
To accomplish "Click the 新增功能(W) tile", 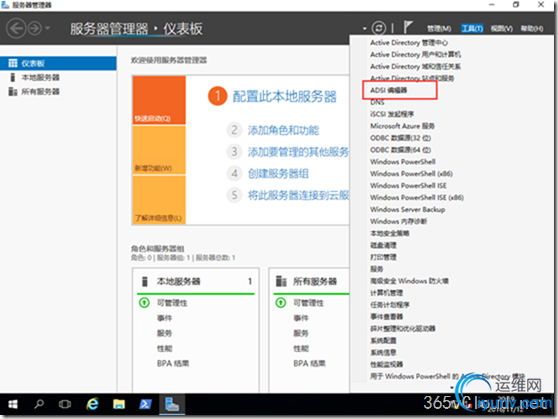I will pos(159,150).
